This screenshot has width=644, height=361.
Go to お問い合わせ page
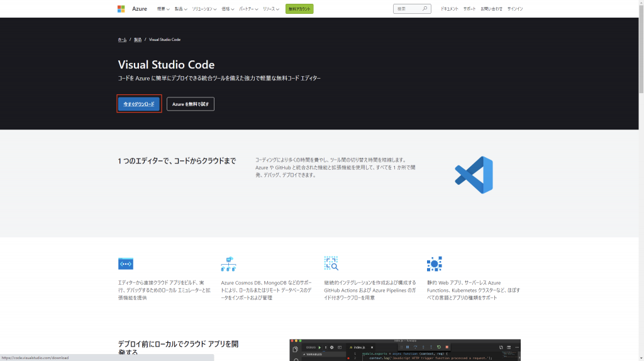click(492, 9)
